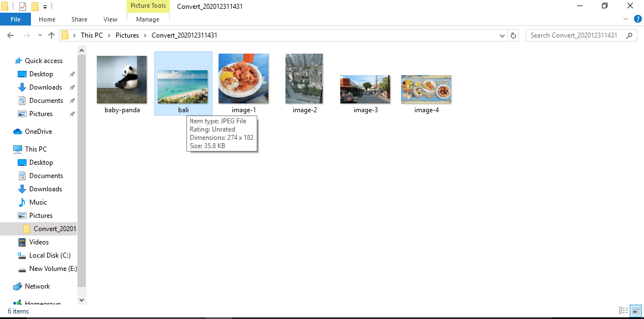Open Customize Quick Access Toolbar dropdown
Viewport: 644px width, 319px height.
[x=45, y=7]
